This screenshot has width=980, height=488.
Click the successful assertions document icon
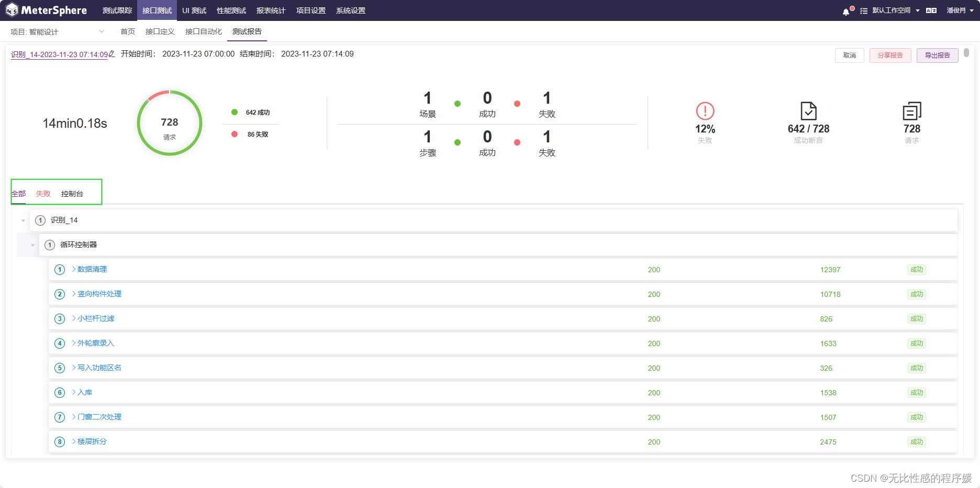click(808, 111)
